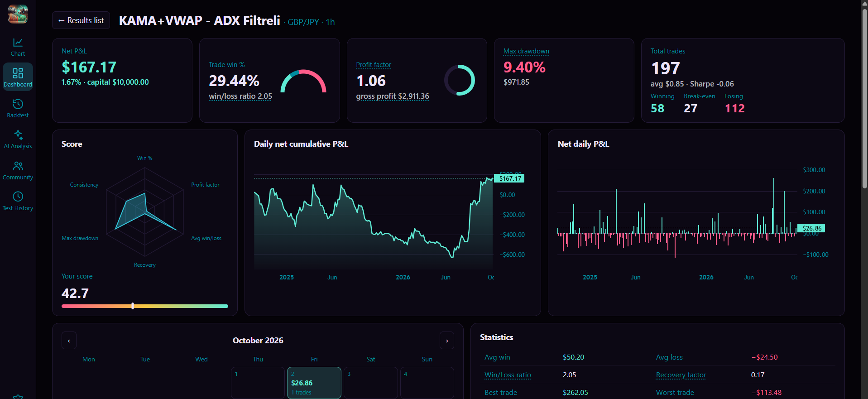Select October 3 in the calendar
The width and height of the screenshot is (868, 399).
pos(370,383)
